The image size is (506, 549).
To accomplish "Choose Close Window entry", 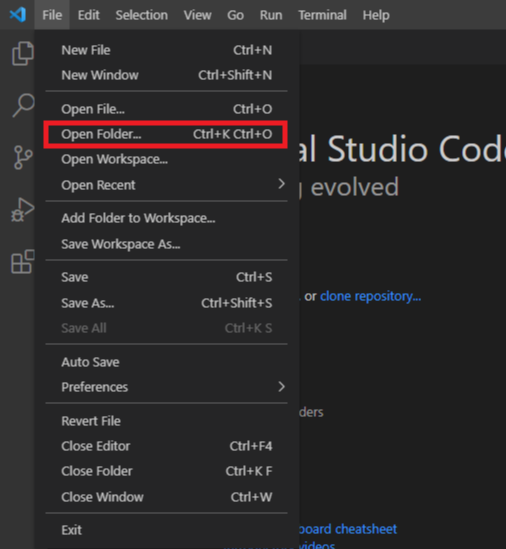I will (166, 497).
